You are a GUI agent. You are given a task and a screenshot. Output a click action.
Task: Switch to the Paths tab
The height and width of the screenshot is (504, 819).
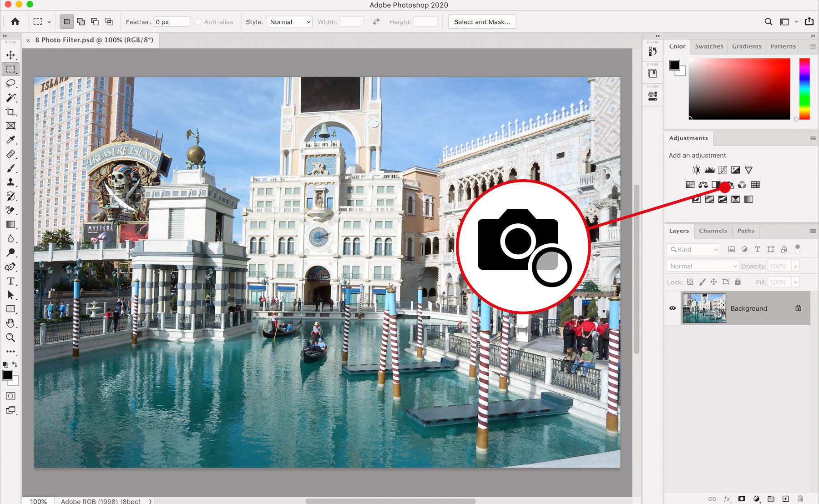[746, 231]
